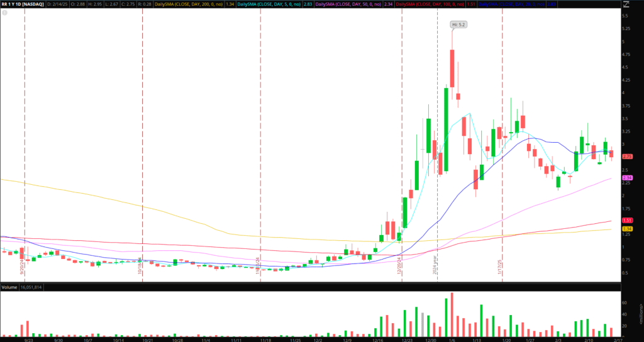Click the L: 2.67 low value
The height and width of the screenshot is (342, 644).
(x=113, y=4)
